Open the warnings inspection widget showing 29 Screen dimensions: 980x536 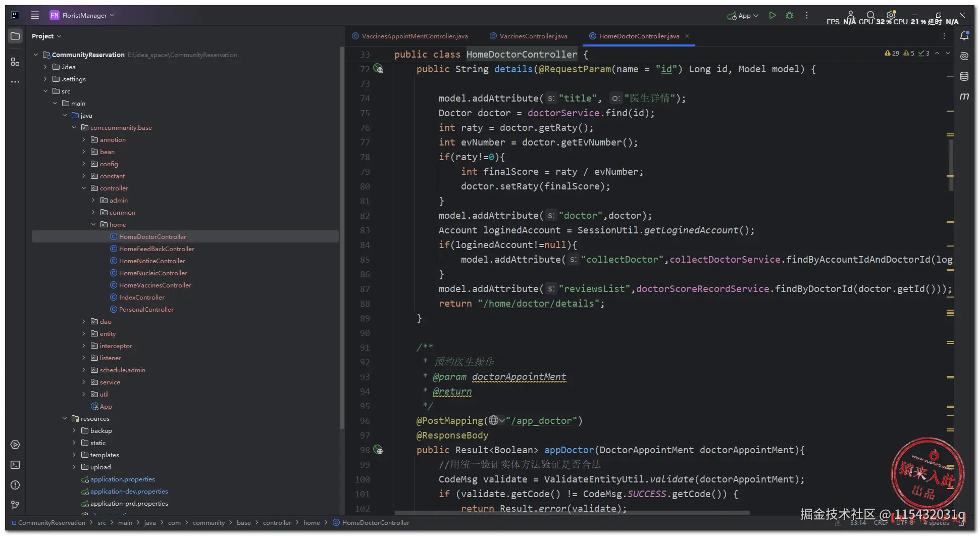tap(892, 53)
